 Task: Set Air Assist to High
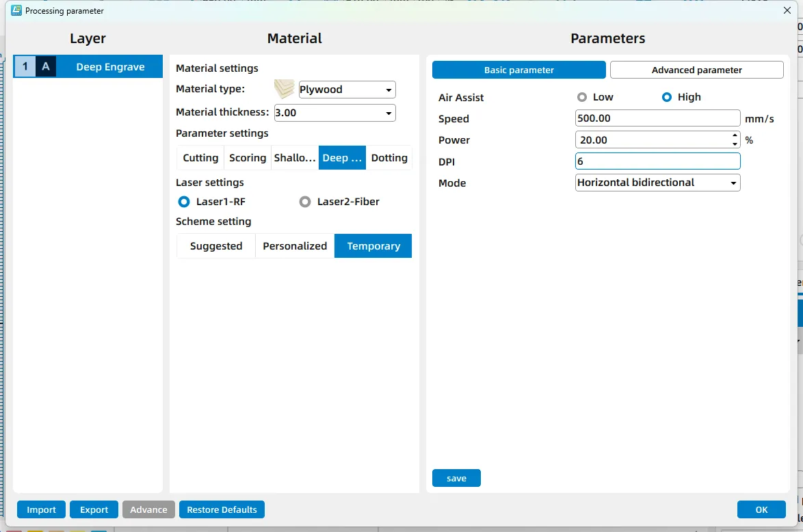point(667,97)
